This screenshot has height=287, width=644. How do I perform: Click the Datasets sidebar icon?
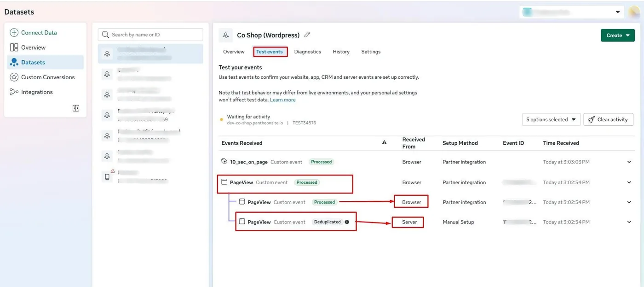14,62
